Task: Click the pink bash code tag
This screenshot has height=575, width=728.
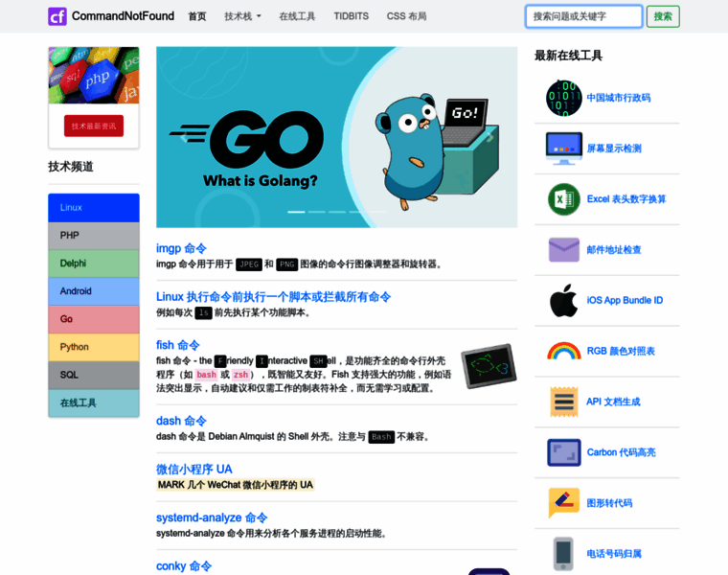Action: tap(207, 375)
